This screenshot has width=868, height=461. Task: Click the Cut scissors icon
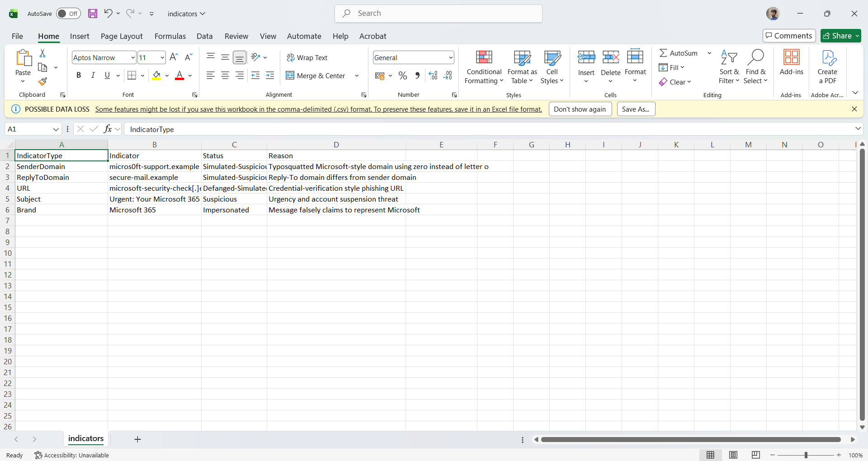(42, 53)
